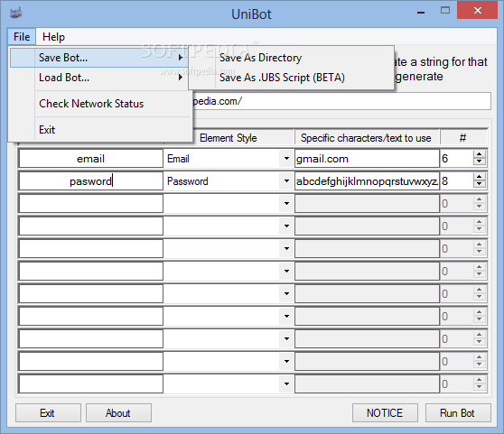Click the third row empty element name field
This screenshot has height=434, width=504.
pos(90,204)
